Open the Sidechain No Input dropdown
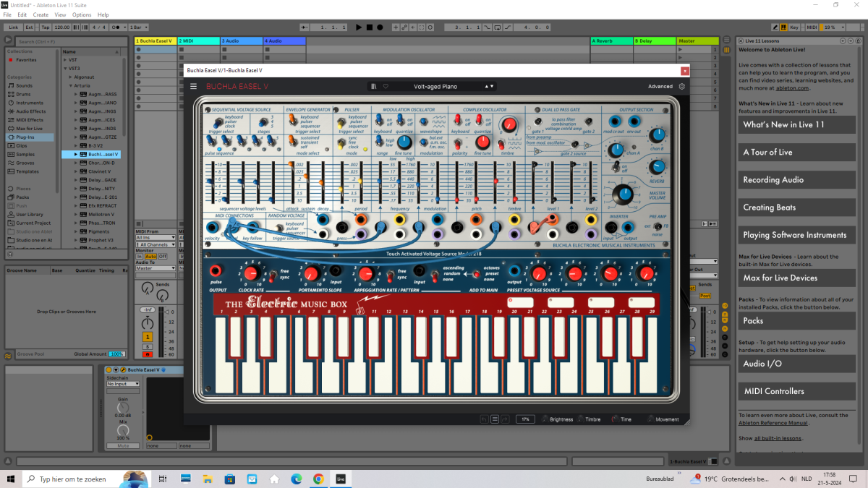Screen dimensions: 868x488 click(123, 384)
